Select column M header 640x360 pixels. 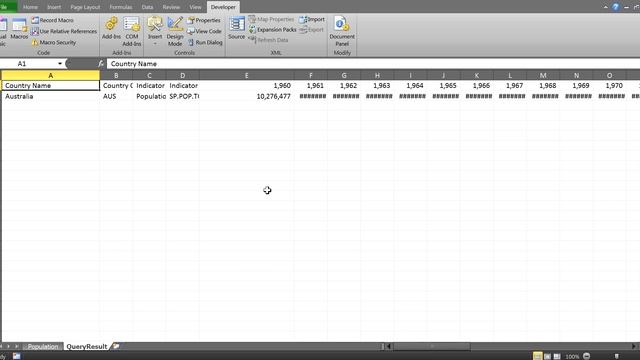[x=543, y=76]
